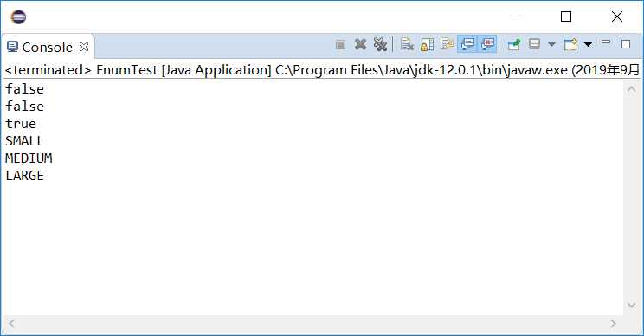Toggle Word Wrap in the console
This screenshot has width=644, height=336.
447,43
